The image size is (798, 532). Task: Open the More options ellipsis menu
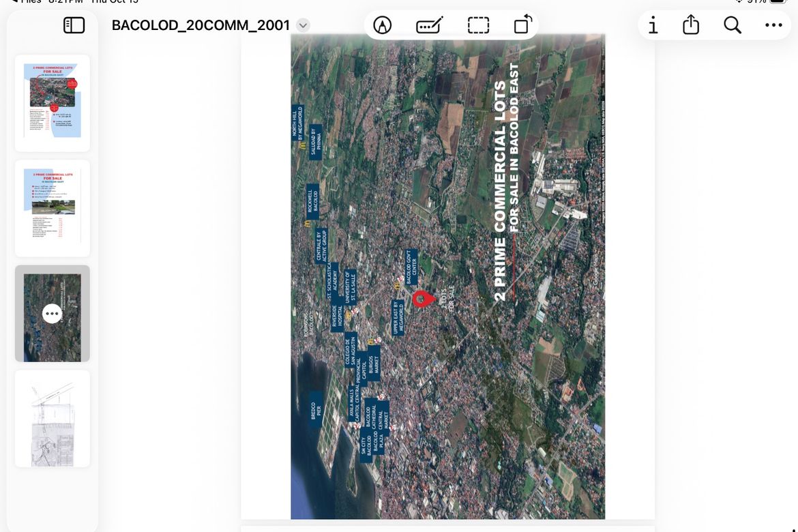(773, 25)
